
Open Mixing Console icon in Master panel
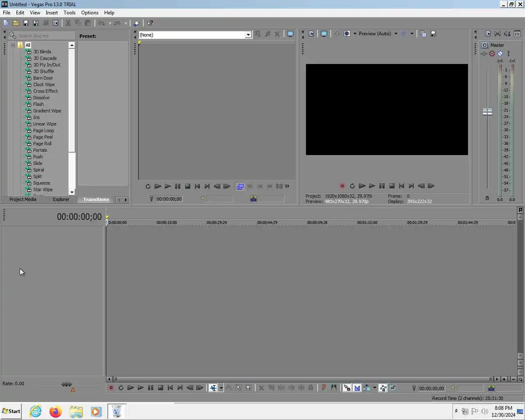tap(517, 34)
